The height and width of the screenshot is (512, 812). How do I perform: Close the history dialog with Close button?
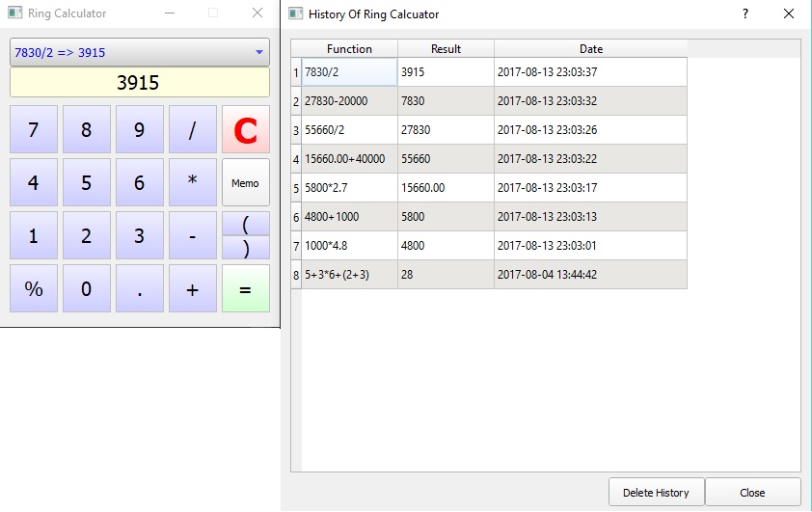(x=752, y=492)
